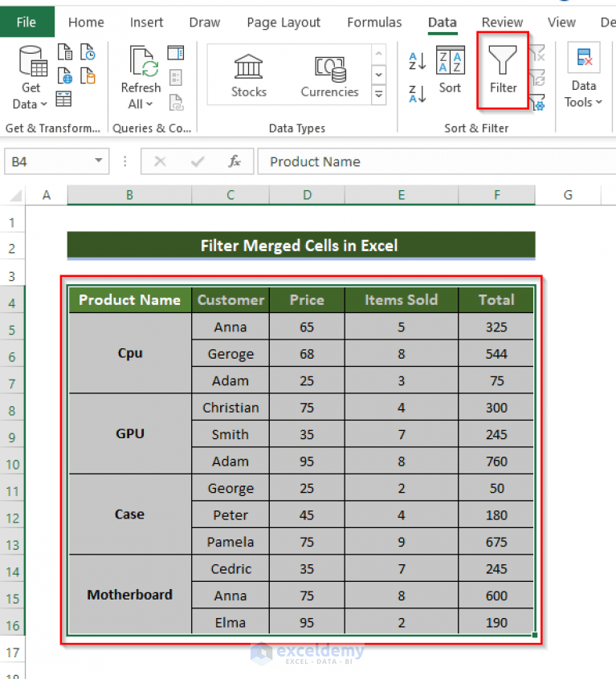Select the merged Cpu cell
Viewport: 616px width, 679px height.
click(130, 353)
